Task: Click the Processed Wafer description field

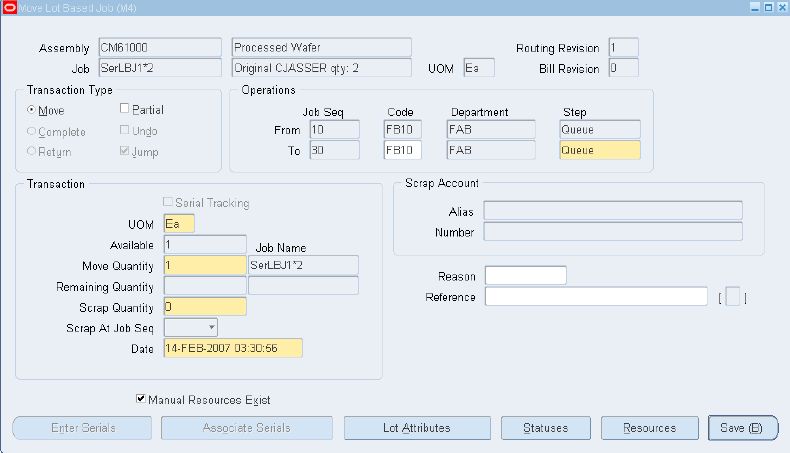Action: pyautogui.click(x=321, y=47)
